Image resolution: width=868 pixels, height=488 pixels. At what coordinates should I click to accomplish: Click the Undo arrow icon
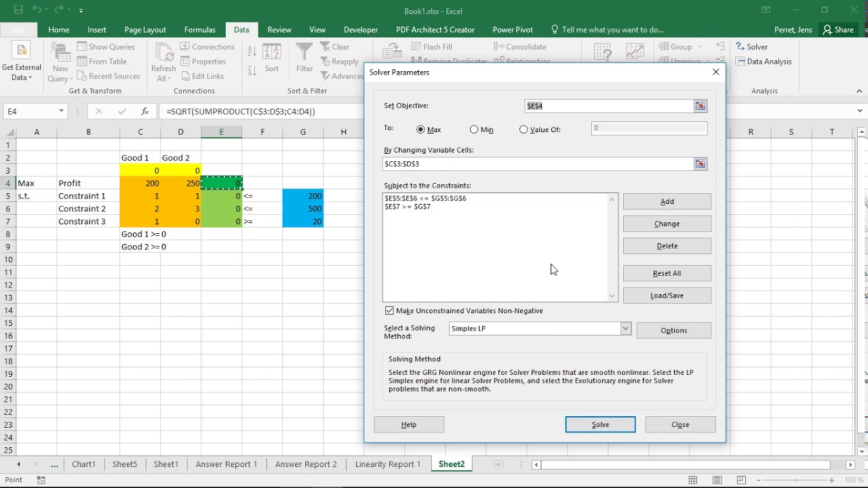click(x=37, y=10)
